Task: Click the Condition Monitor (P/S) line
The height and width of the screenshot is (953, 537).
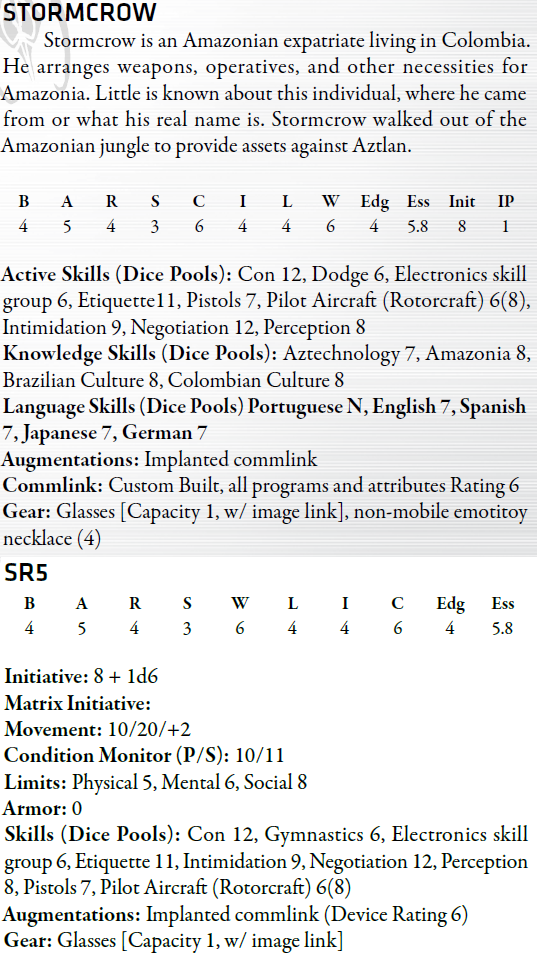Action: coord(144,755)
